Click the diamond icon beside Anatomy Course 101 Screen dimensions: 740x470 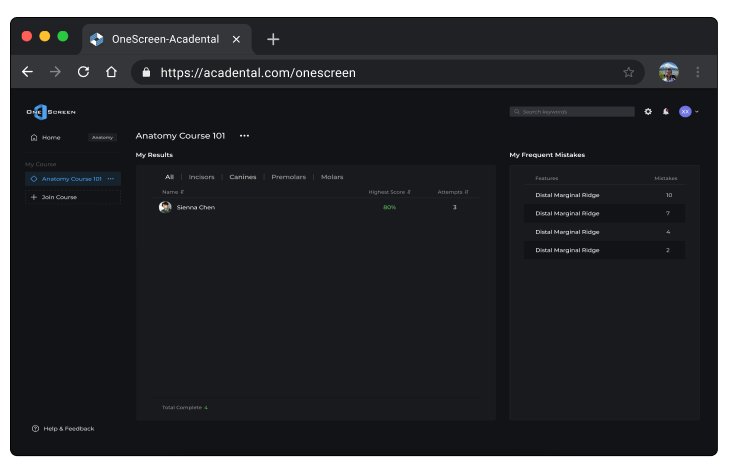point(34,179)
